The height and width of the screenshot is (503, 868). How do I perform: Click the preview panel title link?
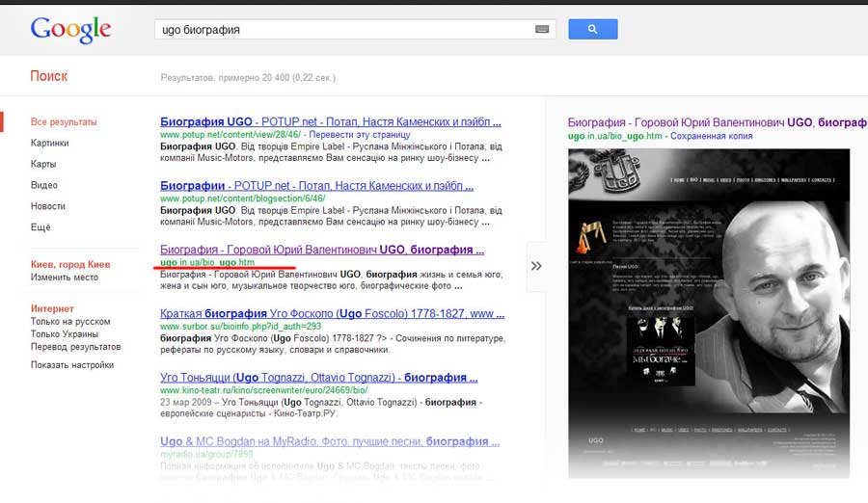point(718,122)
